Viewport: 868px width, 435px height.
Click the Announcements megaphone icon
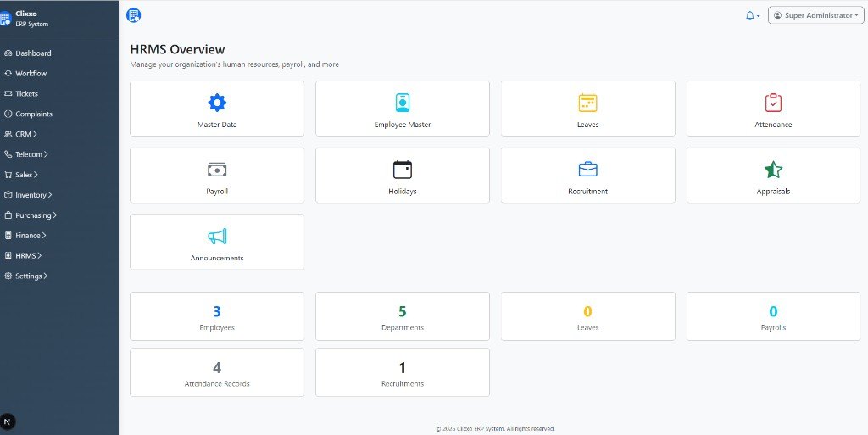tap(217, 237)
